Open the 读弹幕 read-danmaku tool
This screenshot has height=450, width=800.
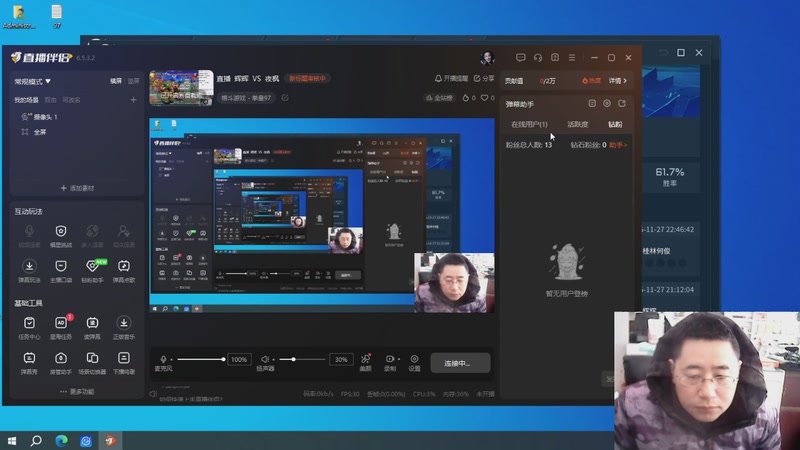tap(92, 328)
